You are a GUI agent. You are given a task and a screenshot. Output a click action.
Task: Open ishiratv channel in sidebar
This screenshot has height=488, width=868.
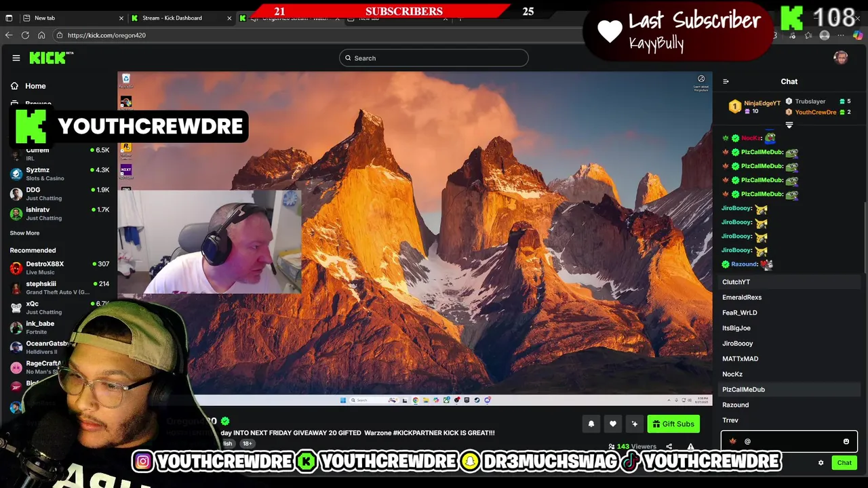point(60,213)
